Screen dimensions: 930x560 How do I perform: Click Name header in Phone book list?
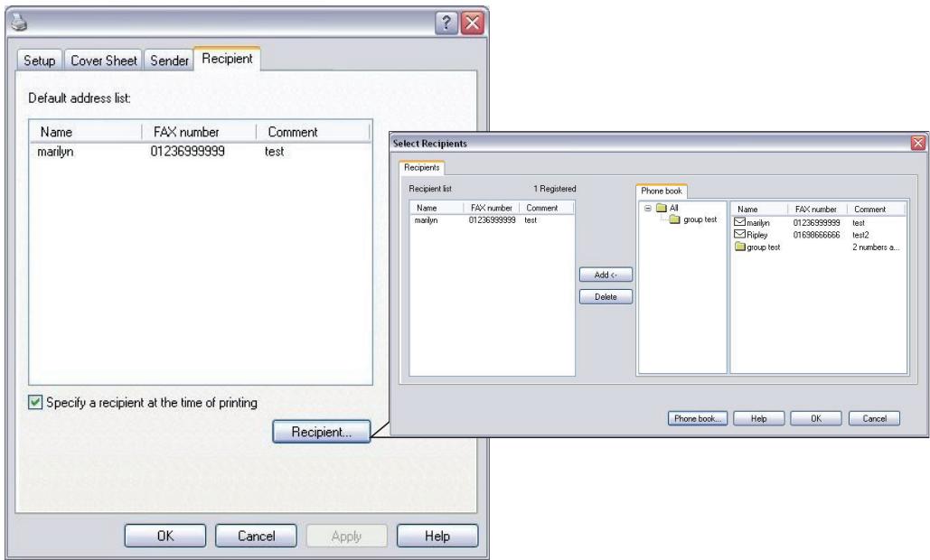(759, 210)
